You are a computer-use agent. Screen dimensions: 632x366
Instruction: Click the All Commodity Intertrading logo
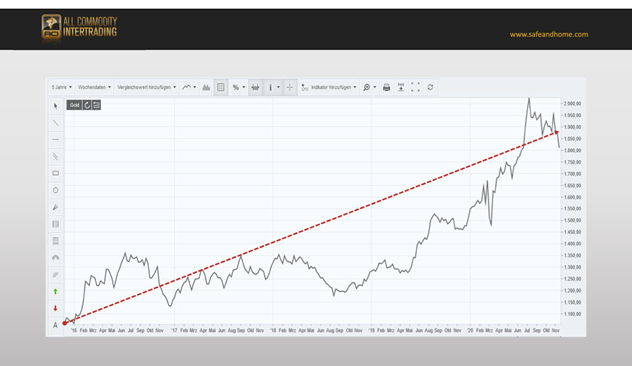click(79, 27)
